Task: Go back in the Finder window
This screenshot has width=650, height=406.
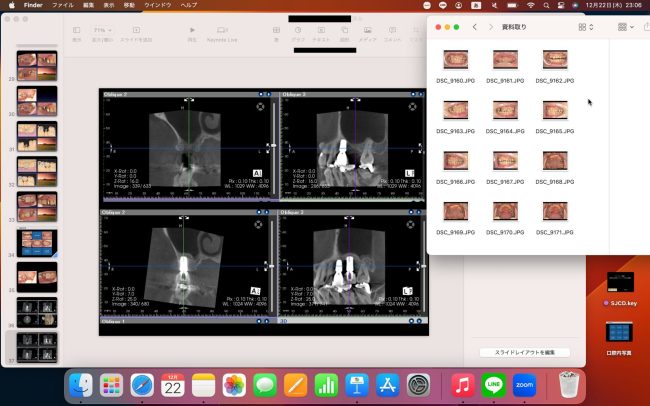Action: coord(475,27)
